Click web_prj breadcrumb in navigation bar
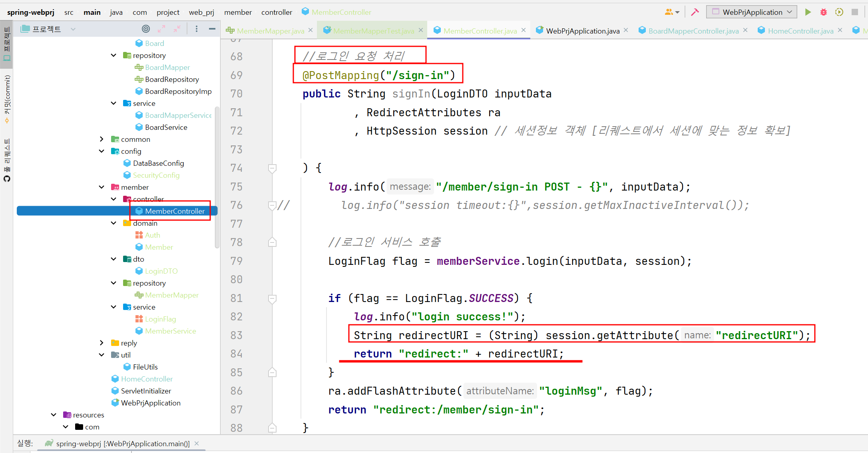 [201, 12]
